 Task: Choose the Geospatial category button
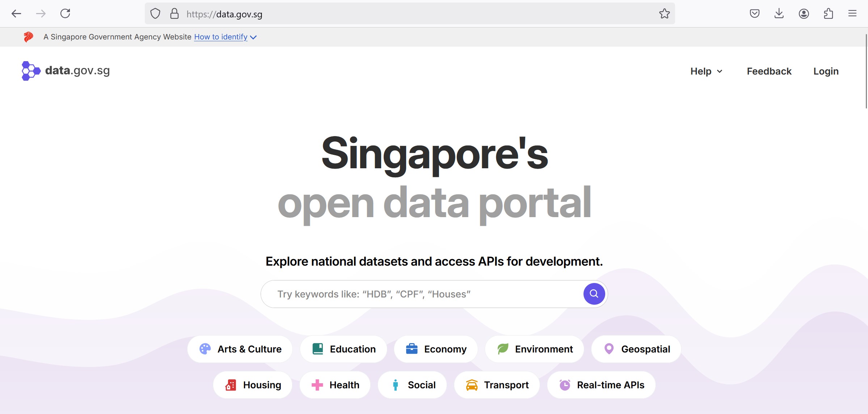[636, 349]
